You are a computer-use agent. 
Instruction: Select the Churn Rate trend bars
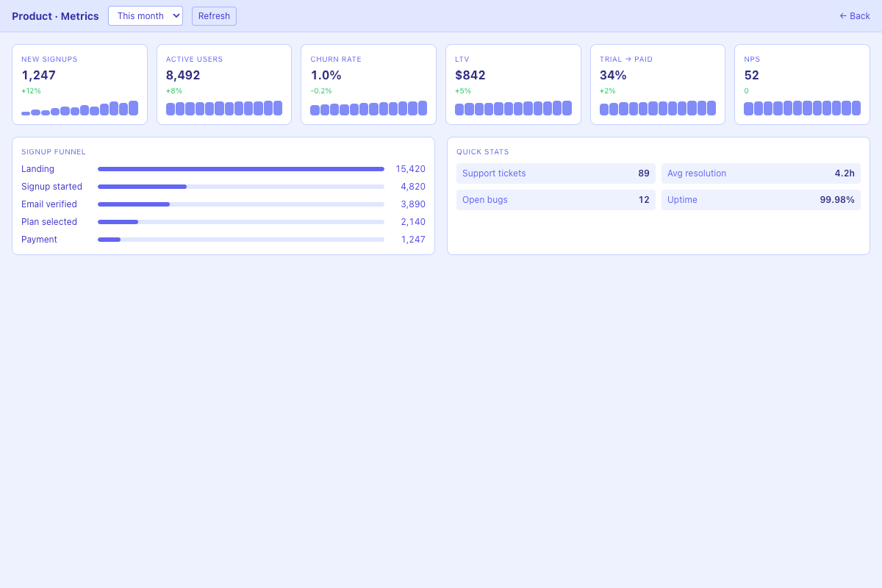pos(368,108)
